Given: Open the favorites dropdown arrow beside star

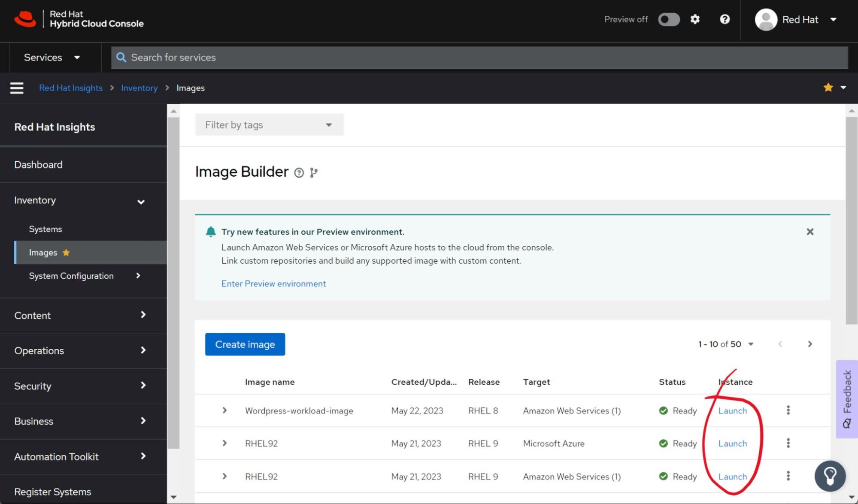Looking at the screenshot, I should (843, 88).
